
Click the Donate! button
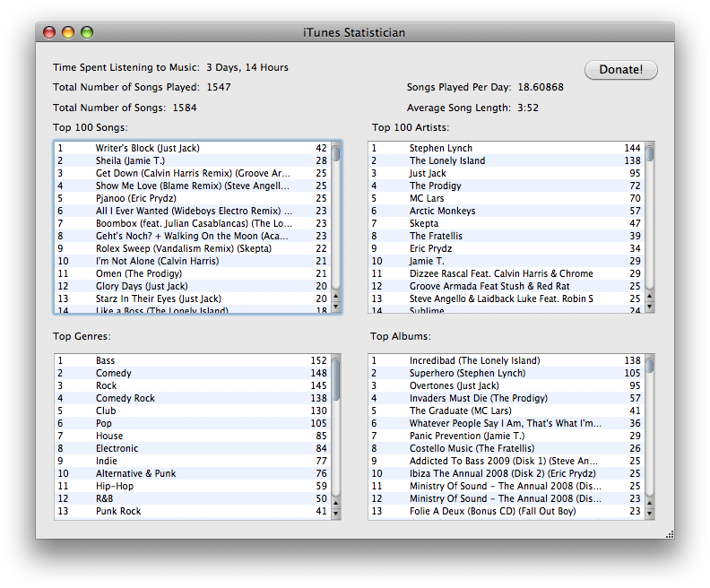620,70
